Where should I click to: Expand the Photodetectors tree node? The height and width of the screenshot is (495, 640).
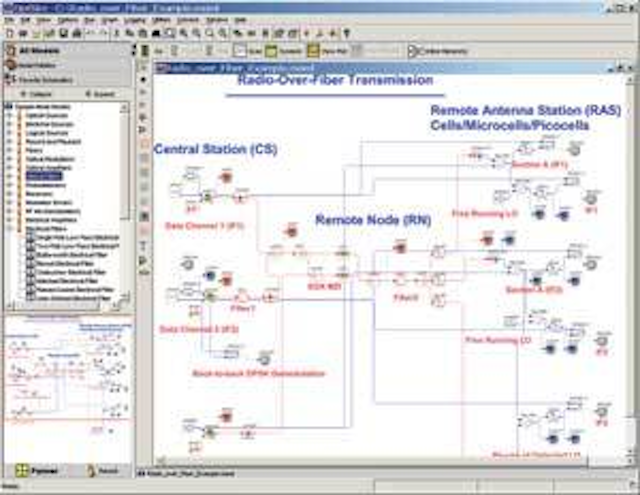tap(9, 185)
